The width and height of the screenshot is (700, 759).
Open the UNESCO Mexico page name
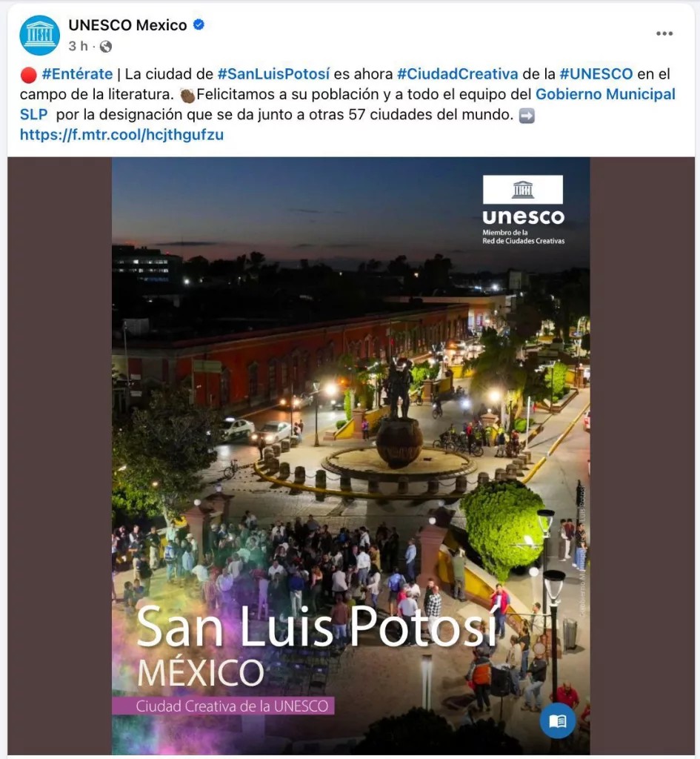(127, 24)
